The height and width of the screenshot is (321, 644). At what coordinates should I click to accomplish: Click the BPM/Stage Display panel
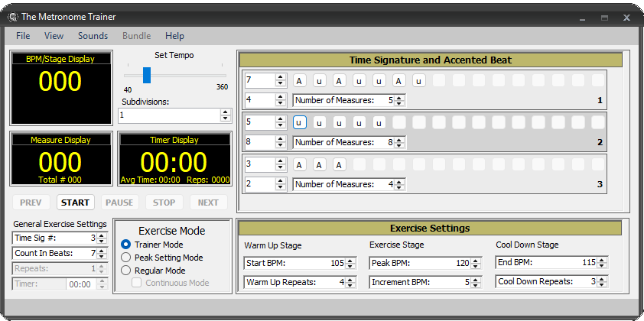[x=61, y=88]
